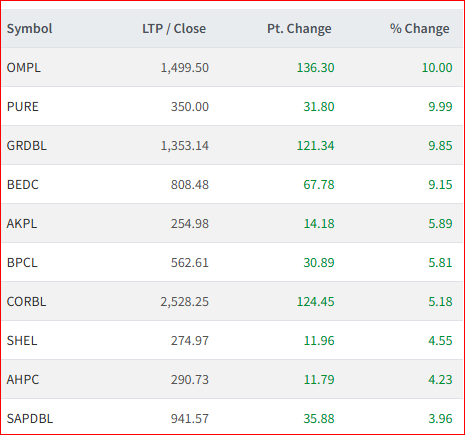
Task: Sort by LTP / Close column header
Action: coord(174,29)
